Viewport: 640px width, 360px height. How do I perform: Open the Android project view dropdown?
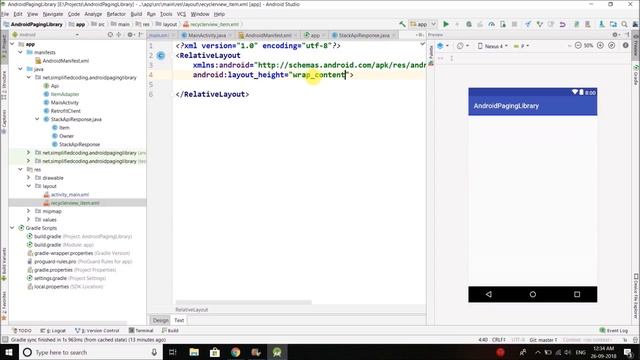pos(45,35)
